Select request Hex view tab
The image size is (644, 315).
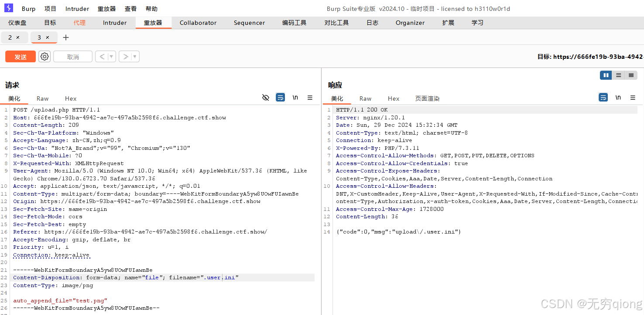tap(71, 98)
